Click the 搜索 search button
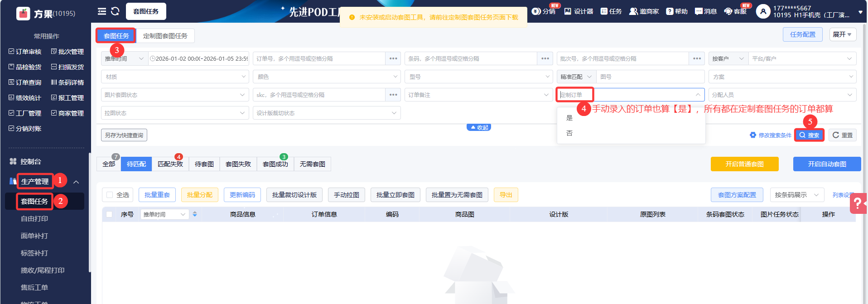868x304 pixels. pyautogui.click(x=809, y=135)
